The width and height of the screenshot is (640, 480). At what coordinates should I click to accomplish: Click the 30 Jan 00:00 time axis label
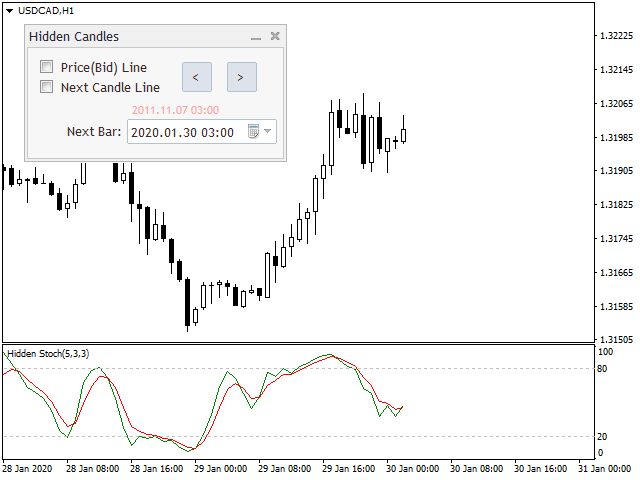(412, 469)
